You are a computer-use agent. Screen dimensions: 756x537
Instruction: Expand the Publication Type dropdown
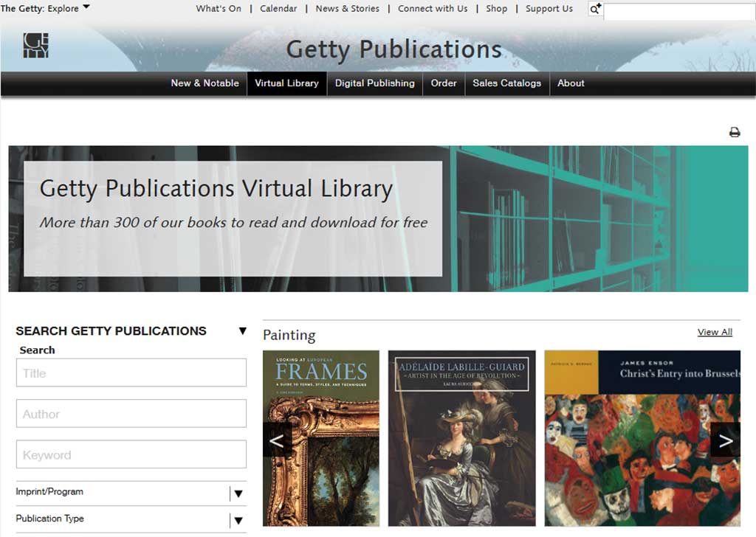point(239,519)
